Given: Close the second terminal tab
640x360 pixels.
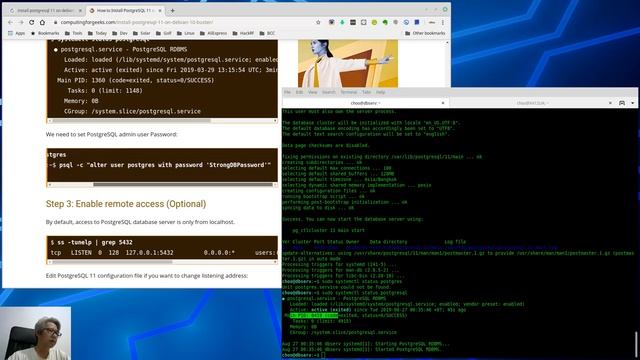Looking at the screenshot, I should [610, 103].
